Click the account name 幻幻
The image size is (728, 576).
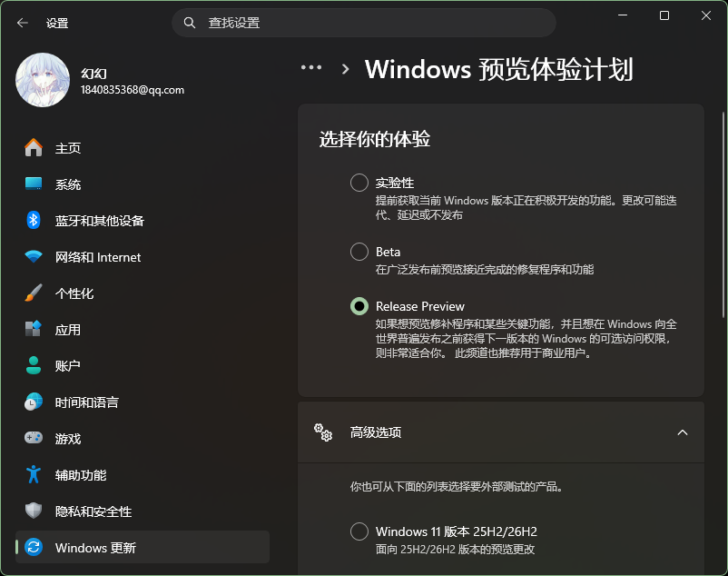[93, 74]
